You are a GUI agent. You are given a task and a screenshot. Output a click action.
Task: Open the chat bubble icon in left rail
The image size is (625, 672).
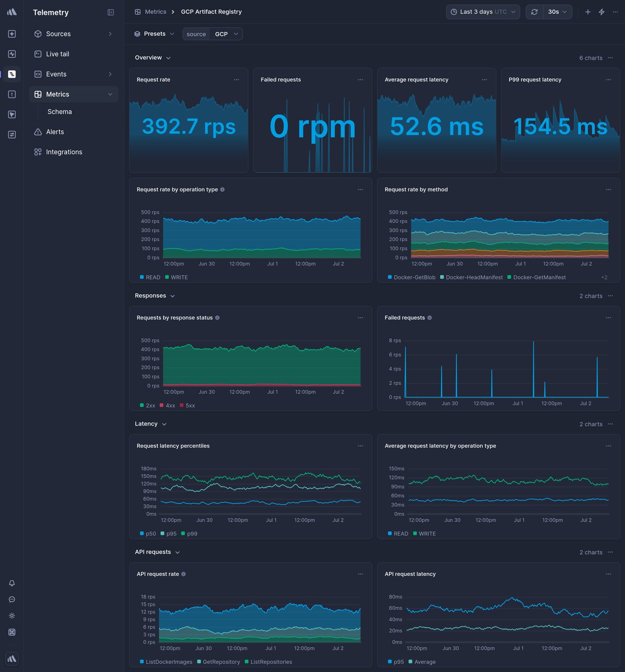point(12,599)
